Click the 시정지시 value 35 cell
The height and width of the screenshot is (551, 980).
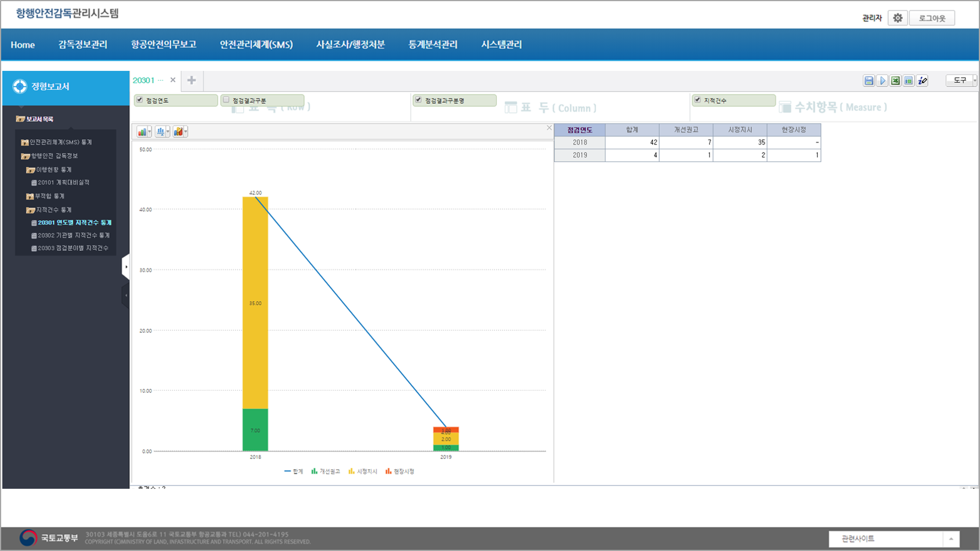point(740,143)
